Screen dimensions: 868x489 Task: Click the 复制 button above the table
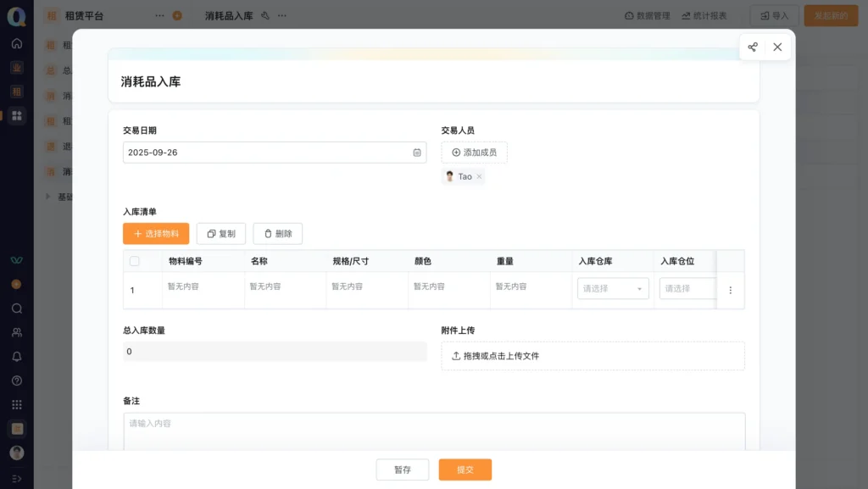coord(221,234)
